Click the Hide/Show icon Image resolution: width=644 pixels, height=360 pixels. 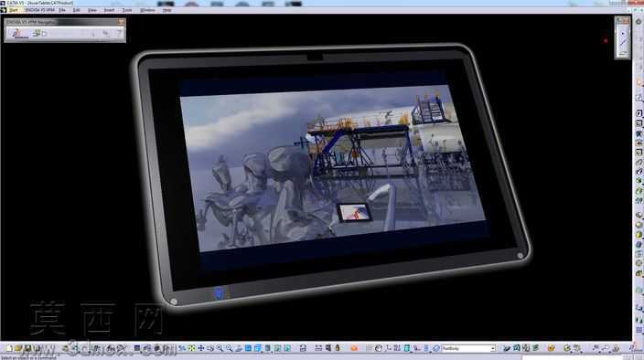[x=278, y=348]
